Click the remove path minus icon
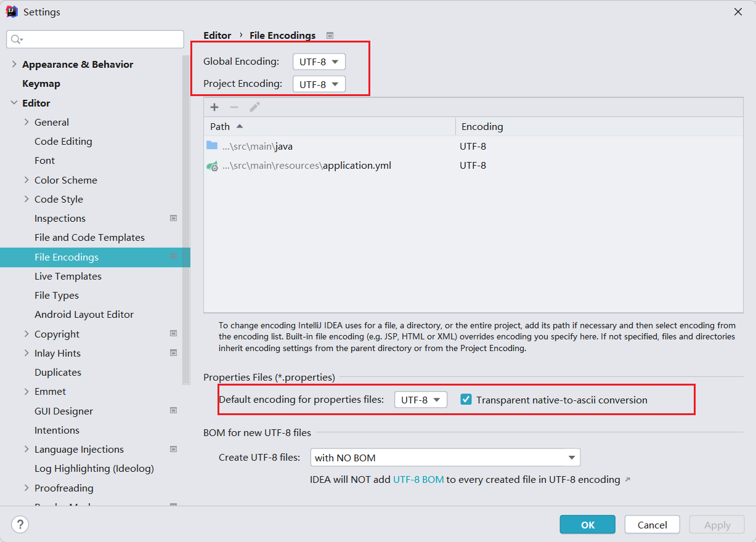756x542 pixels. pos(234,107)
